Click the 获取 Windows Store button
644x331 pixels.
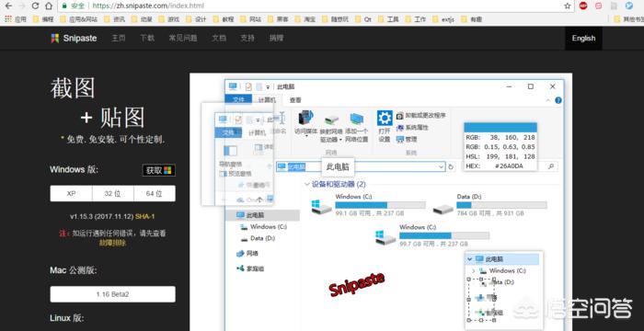tap(159, 170)
